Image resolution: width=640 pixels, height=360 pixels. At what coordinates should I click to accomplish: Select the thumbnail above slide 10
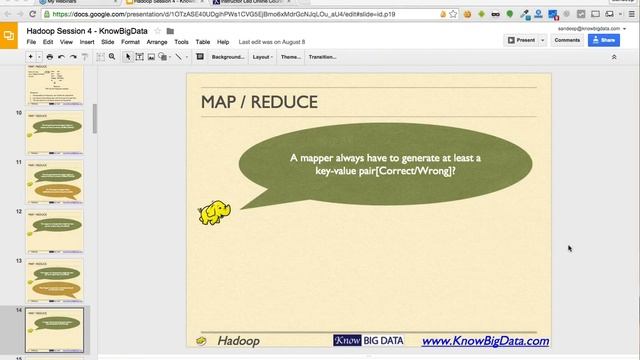(x=55, y=84)
